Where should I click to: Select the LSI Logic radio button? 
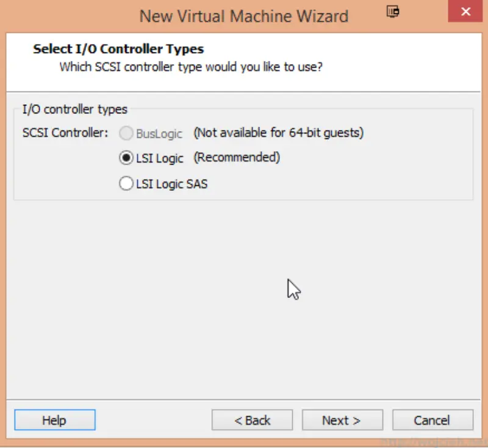(x=126, y=158)
